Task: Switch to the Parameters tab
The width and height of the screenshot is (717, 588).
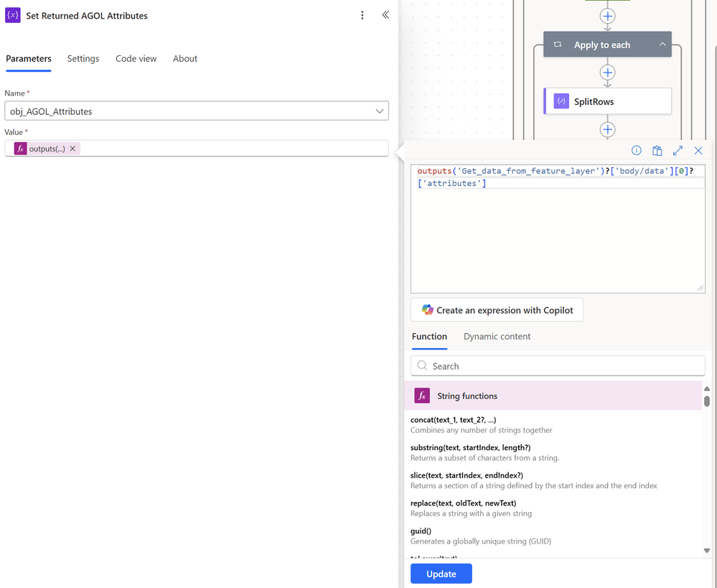Action: click(29, 59)
